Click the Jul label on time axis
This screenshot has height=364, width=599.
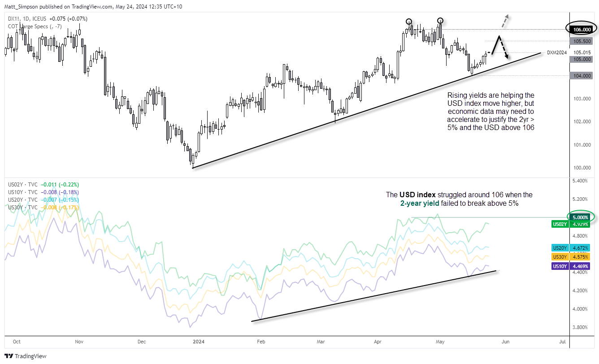click(x=562, y=342)
